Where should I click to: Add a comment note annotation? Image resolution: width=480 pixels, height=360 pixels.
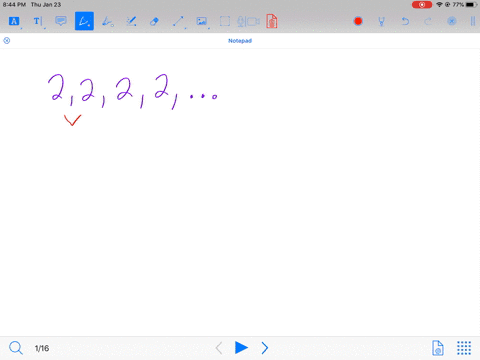click(x=61, y=21)
